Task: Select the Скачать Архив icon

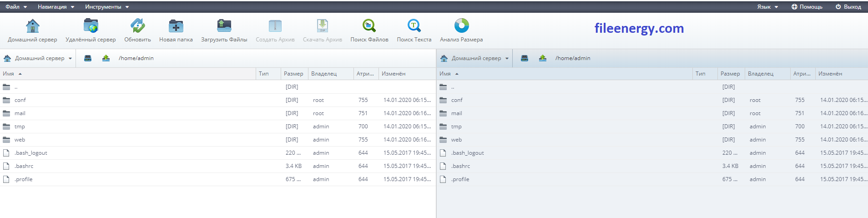Action: [x=322, y=26]
